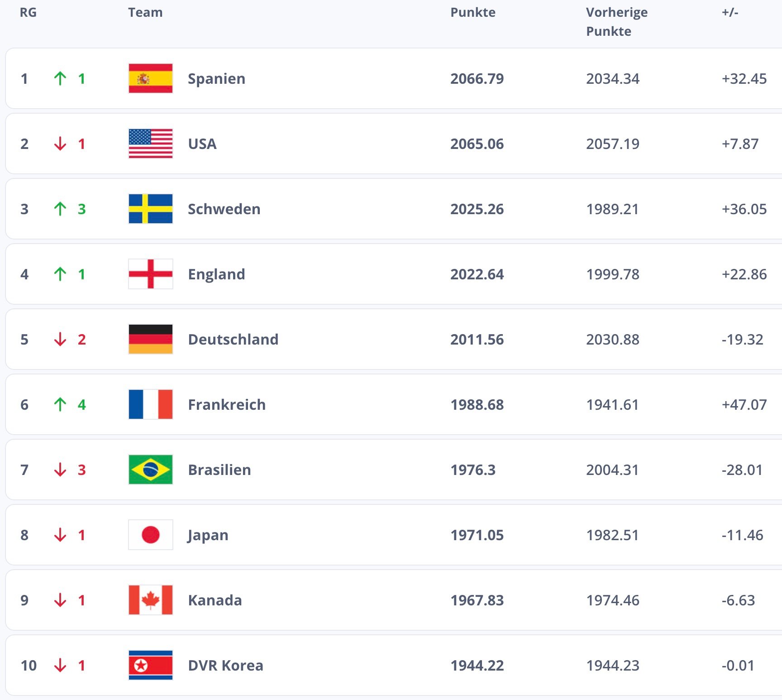The height and width of the screenshot is (700, 782).
Task: Open the Schweden team link
Action: [x=224, y=209]
